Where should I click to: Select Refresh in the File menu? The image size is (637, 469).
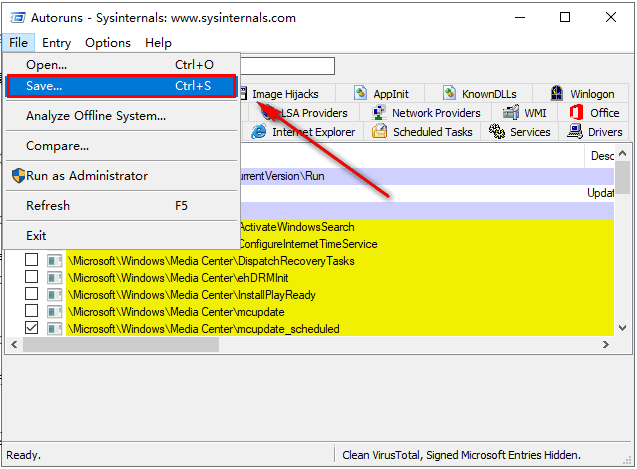121,206
